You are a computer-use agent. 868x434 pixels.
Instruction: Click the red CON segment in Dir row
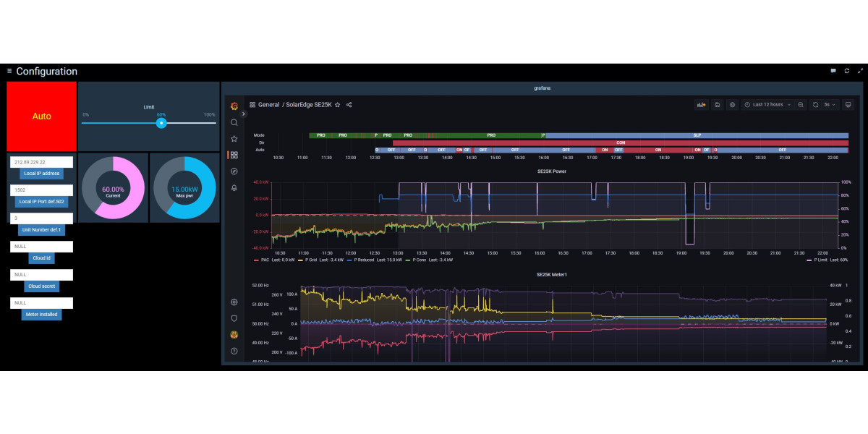(x=621, y=142)
